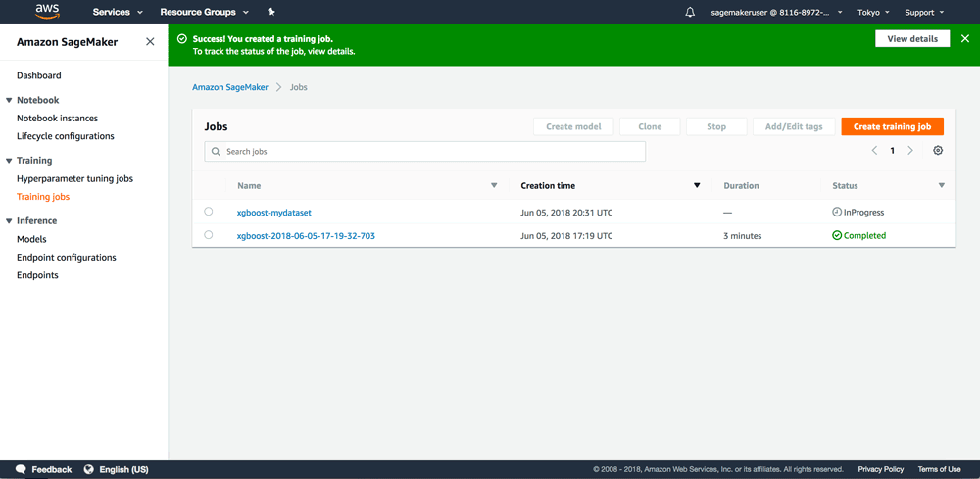The width and height of the screenshot is (980, 479).
Task: Click inside the Search jobs field
Action: pyautogui.click(x=425, y=152)
